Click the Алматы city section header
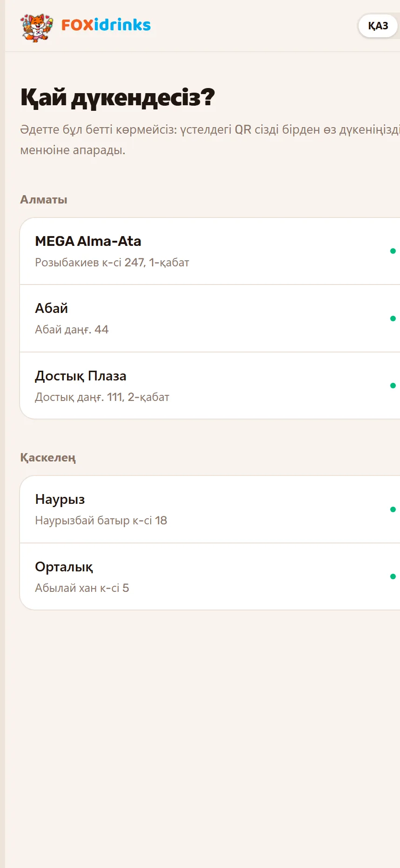Image resolution: width=400 pixels, height=868 pixels. pos(44,200)
